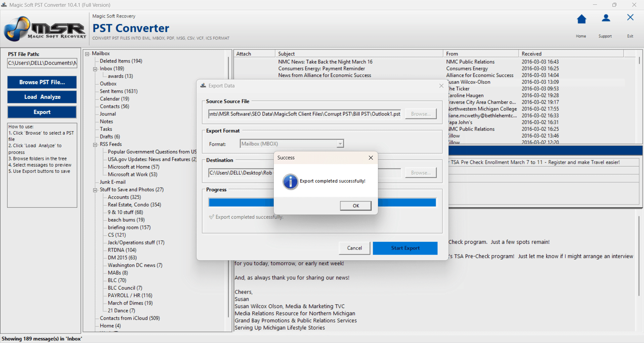Click received date 2016-03-03 13:09
Screen dimensions: 644x343
coord(540,82)
